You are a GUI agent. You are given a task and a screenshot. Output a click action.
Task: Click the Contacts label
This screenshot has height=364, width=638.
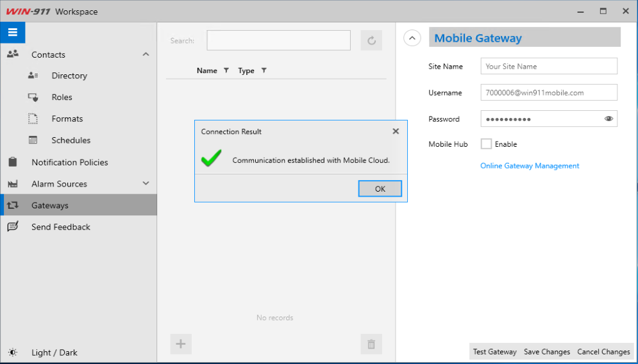tap(49, 54)
